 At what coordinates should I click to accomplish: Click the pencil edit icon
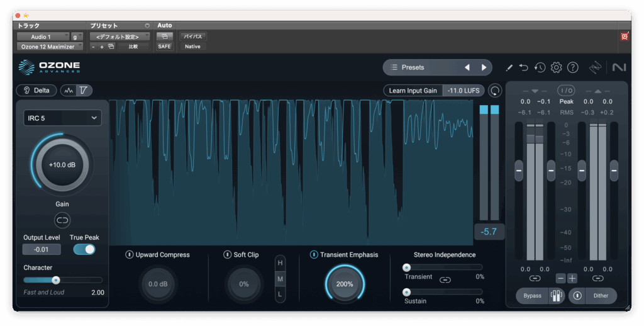[509, 67]
